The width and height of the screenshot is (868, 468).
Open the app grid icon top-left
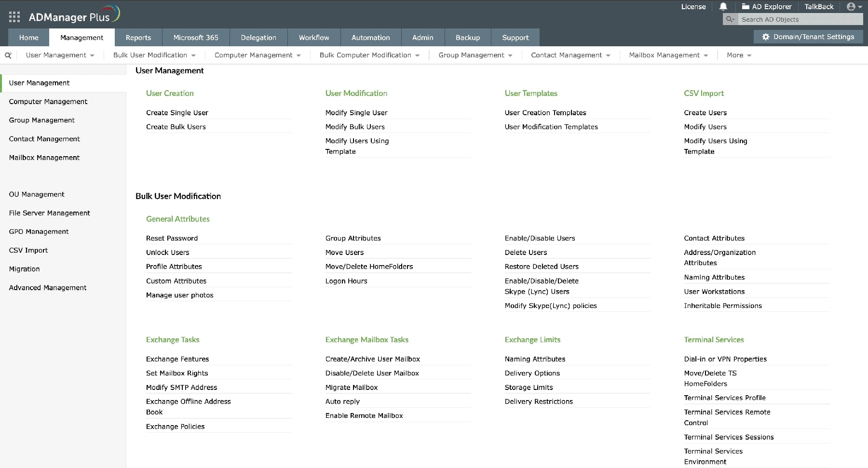[14, 16]
